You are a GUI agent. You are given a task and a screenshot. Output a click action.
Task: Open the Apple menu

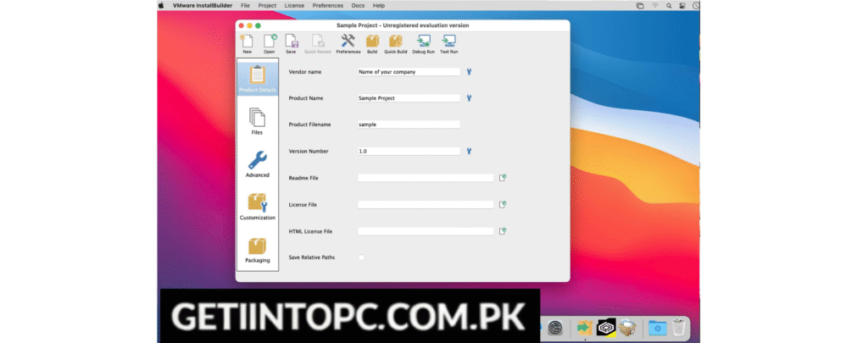(x=161, y=5)
